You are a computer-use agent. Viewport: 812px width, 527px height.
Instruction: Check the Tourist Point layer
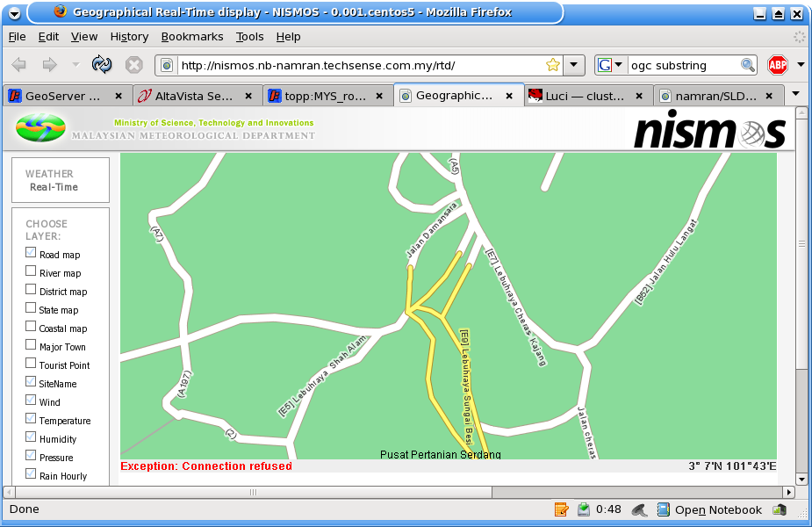32,365
